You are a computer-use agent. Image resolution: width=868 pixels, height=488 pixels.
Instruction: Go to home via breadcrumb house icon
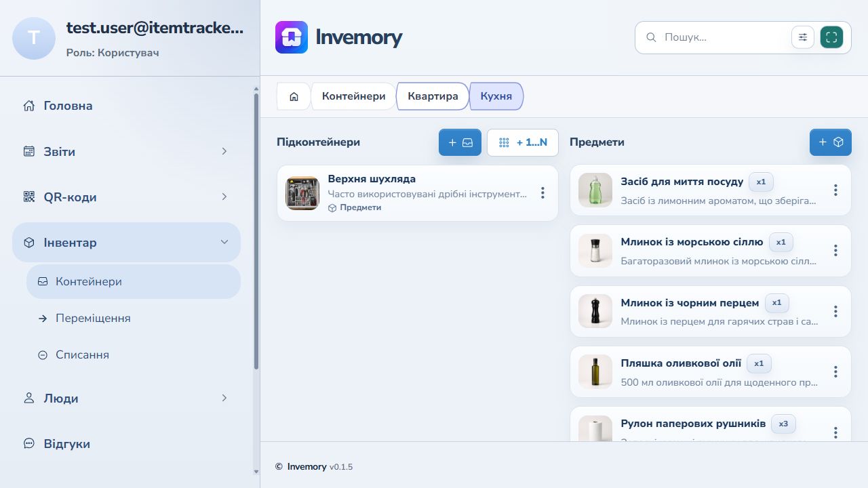[x=294, y=96]
